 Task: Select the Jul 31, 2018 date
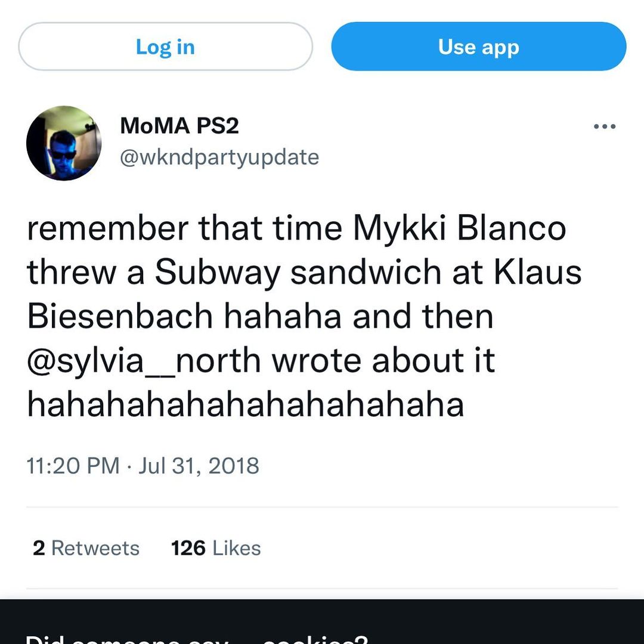199,465
